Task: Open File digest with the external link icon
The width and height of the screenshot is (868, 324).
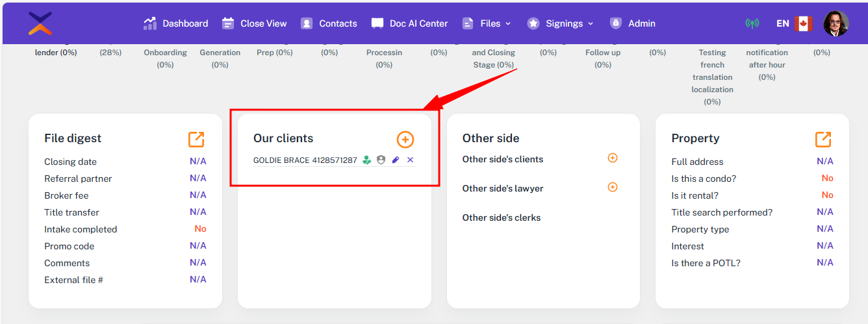Action: point(196,139)
